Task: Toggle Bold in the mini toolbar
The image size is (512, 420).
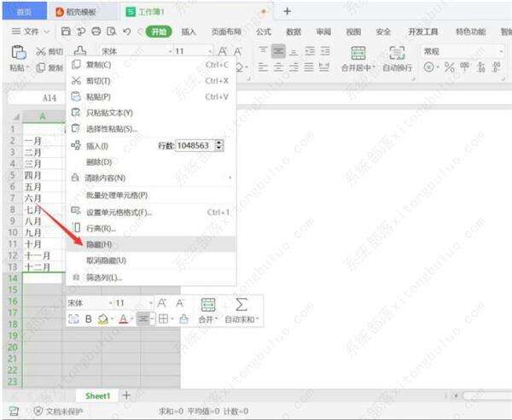Action: [88, 318]
